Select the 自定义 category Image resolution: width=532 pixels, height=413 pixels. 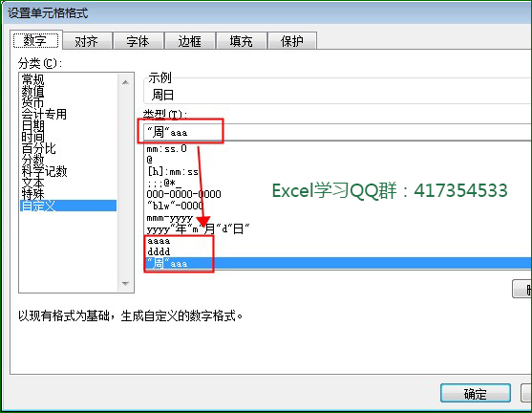[x=68, y=206]
